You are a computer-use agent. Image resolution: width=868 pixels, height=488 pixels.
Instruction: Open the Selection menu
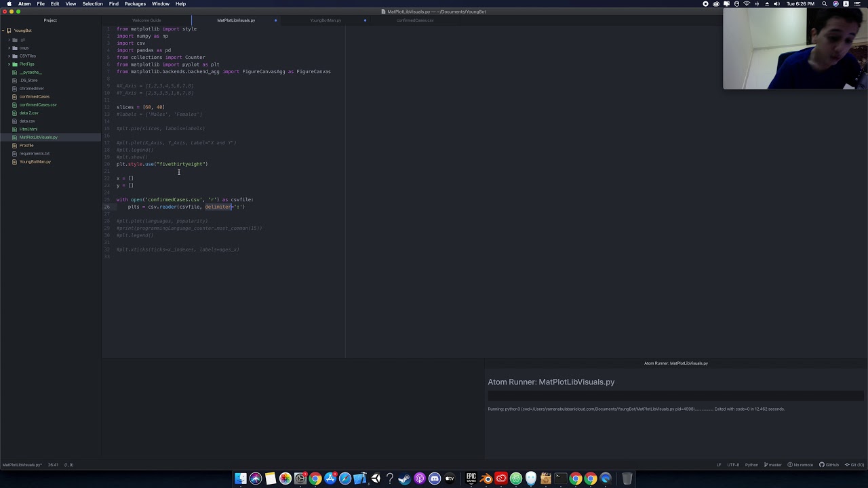coord(92,4)
